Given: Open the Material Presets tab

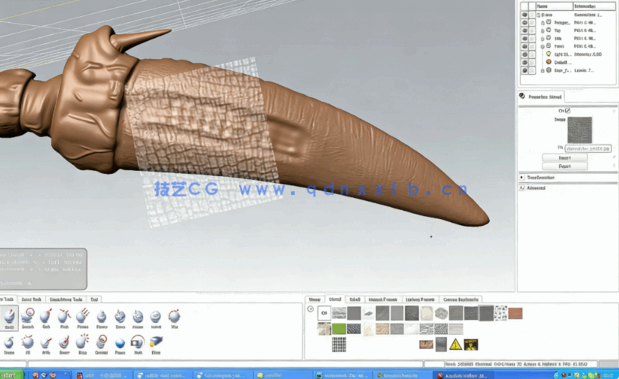Looking at the screenshot, I should point(383,299).
